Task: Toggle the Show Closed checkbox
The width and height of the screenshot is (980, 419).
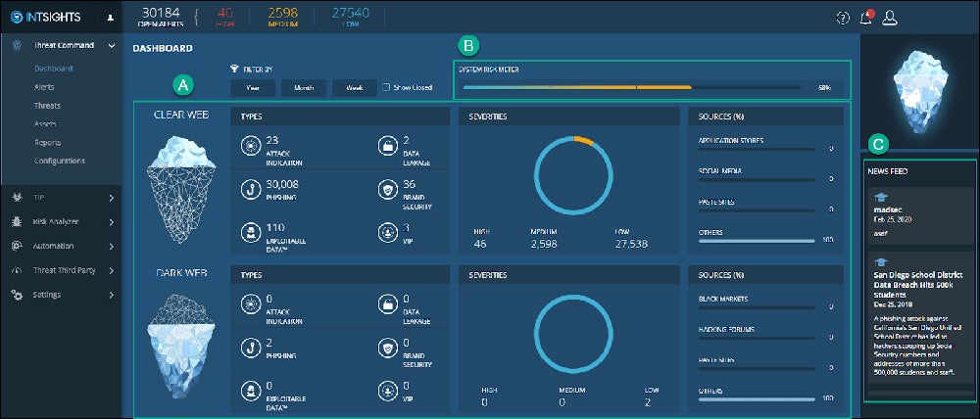Action: point(385,87)
